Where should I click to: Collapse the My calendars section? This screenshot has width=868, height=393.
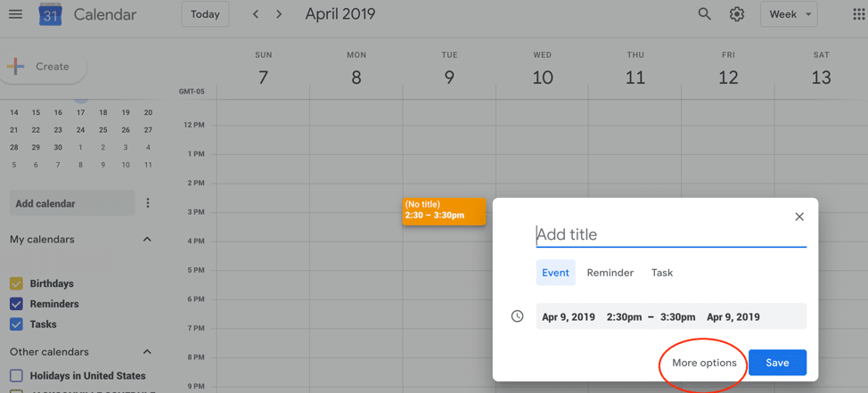click(147, 240)
